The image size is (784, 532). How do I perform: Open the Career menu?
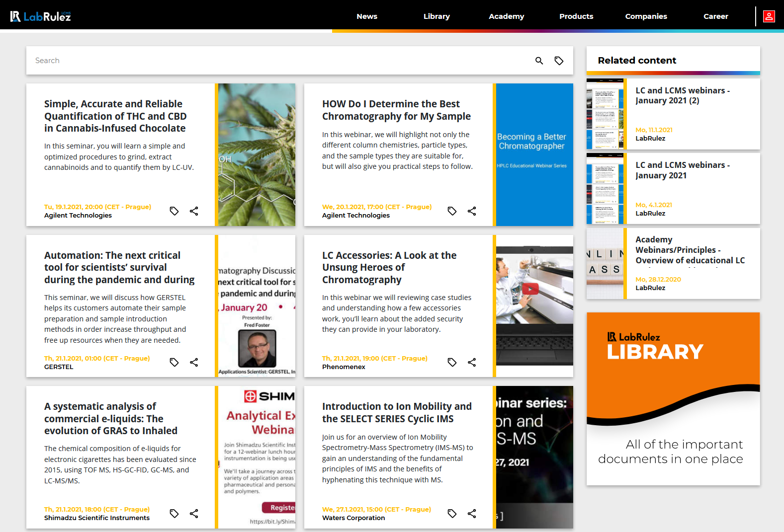pyautogui.click(x=715, y=16)
